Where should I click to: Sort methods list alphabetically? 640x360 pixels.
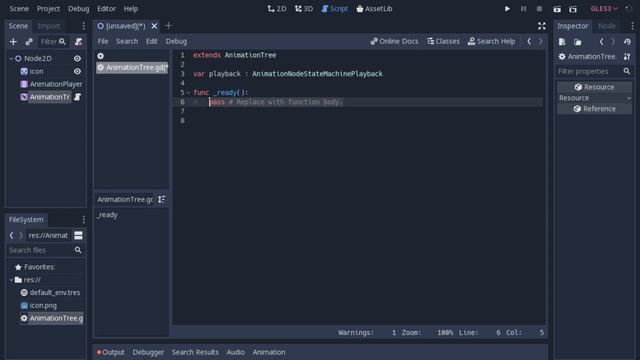(x=162, y=200)
